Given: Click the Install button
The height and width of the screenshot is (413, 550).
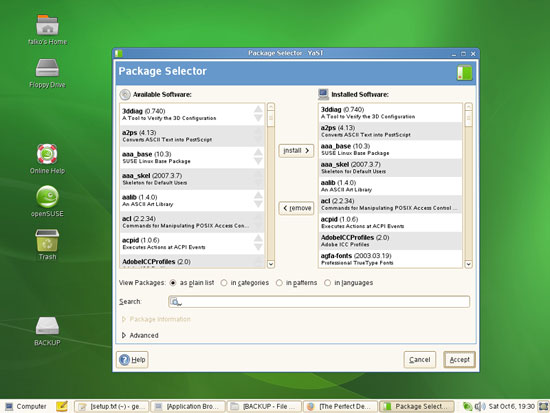Looking at the screenshot, I should point(296,151).
